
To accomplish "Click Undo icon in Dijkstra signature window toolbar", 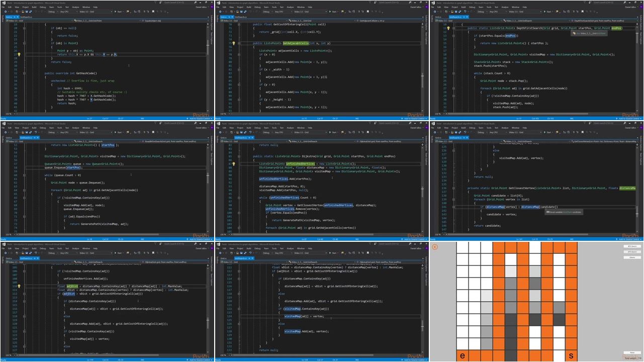I will coord(250,132).
